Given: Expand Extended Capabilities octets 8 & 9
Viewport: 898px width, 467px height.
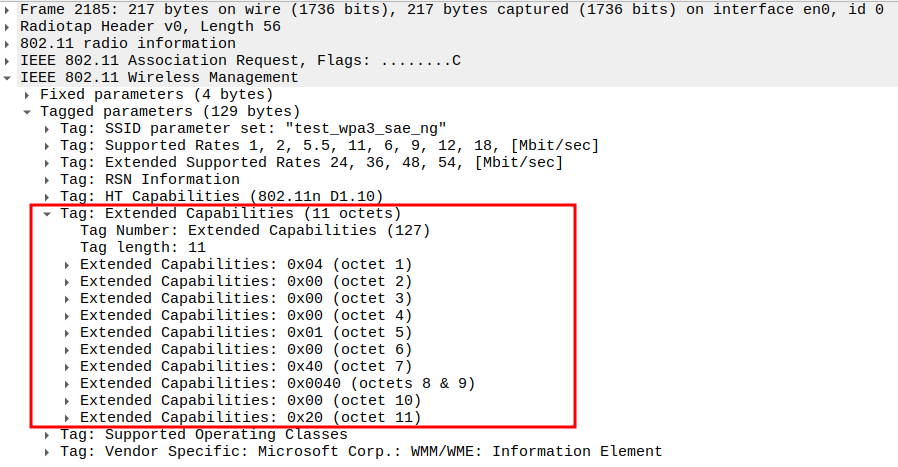Looking at the screenshot, I should point(67,383).
